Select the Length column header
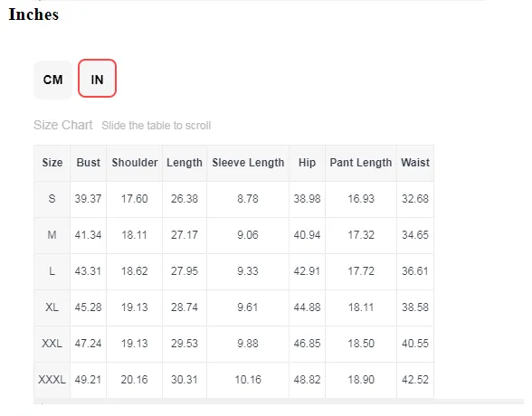Viewport: 532px width, 416px height. point(185,163)
